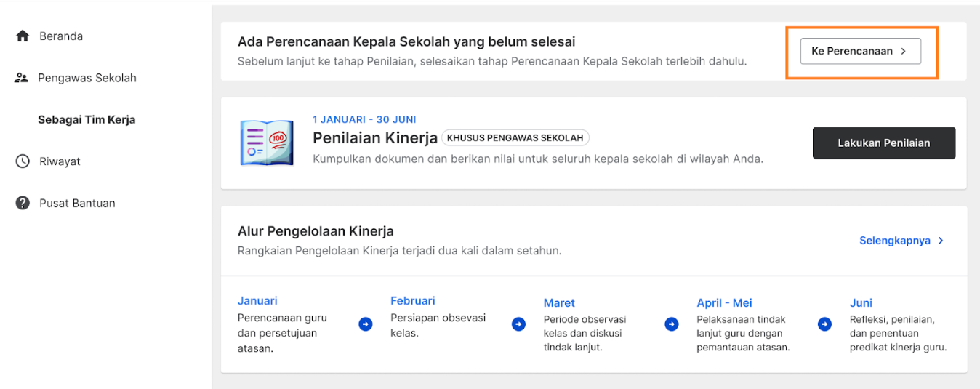Click the Januari step heading

(x=257, y=301)
